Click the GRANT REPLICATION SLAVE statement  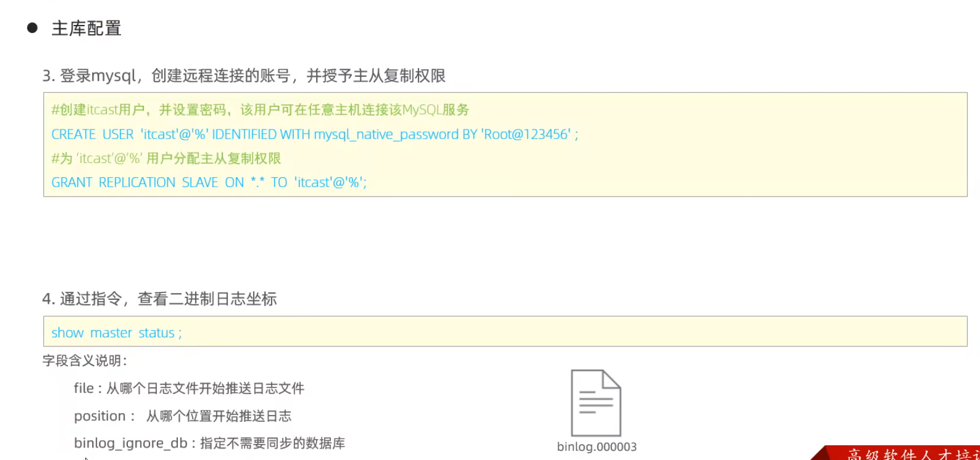[135, 182]
